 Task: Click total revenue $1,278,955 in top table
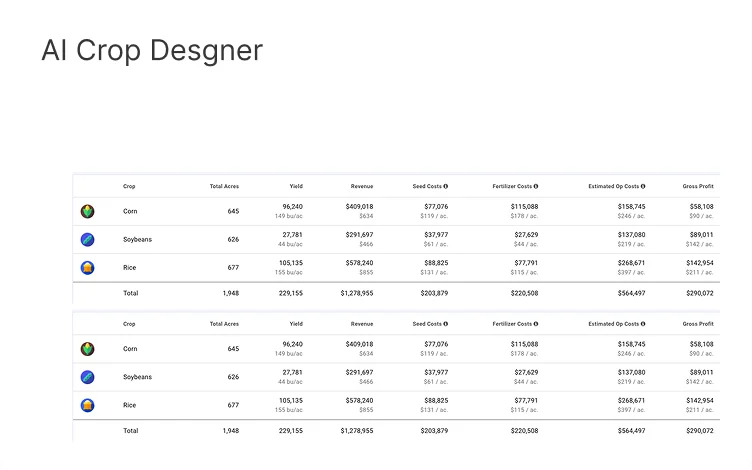pos(357,293)
